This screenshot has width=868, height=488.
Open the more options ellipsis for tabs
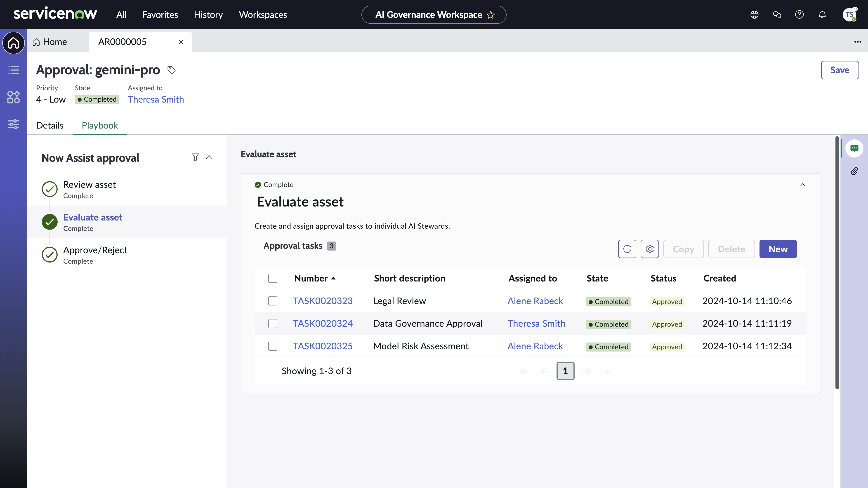pos(858,42)
